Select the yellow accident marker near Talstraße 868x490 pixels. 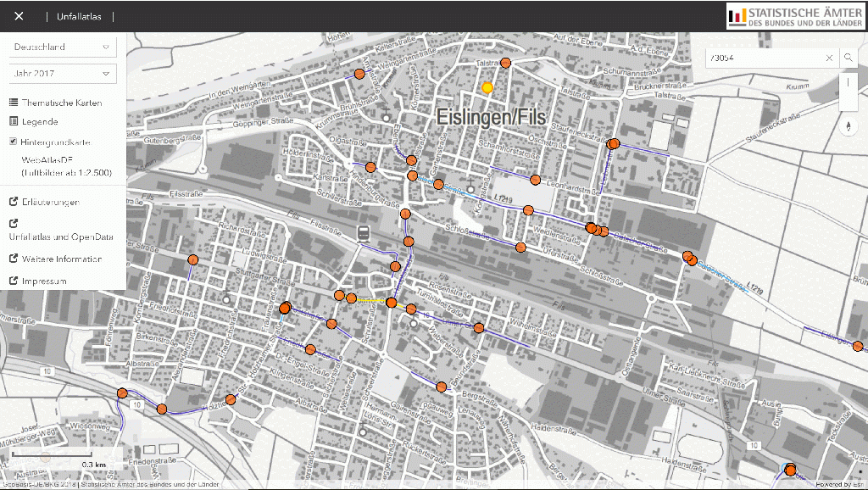487,87
